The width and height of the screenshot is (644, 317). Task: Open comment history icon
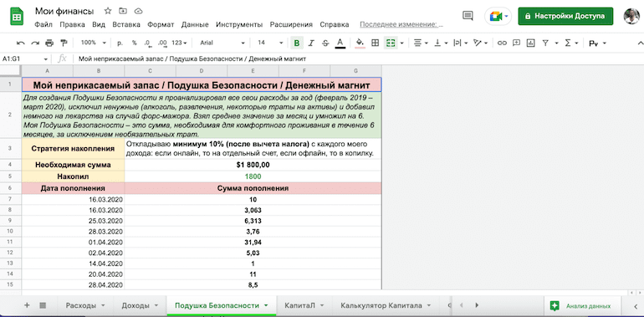coord(468,16)
